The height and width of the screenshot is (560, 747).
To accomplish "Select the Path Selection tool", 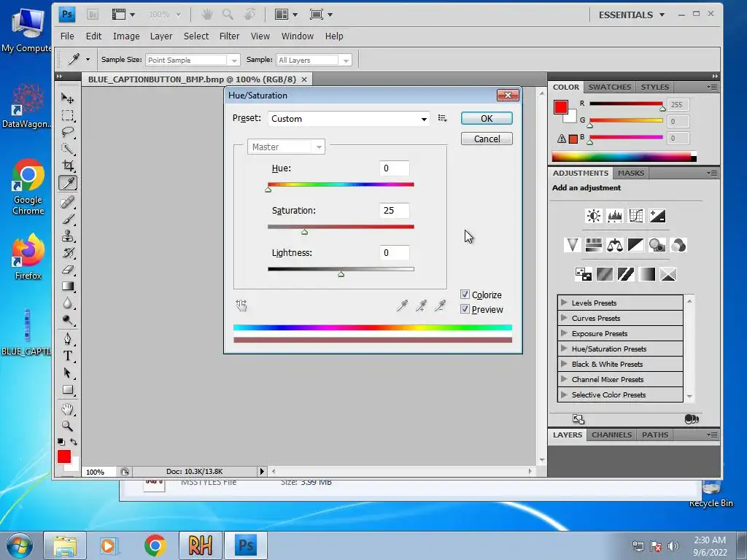I will (68, 373).
